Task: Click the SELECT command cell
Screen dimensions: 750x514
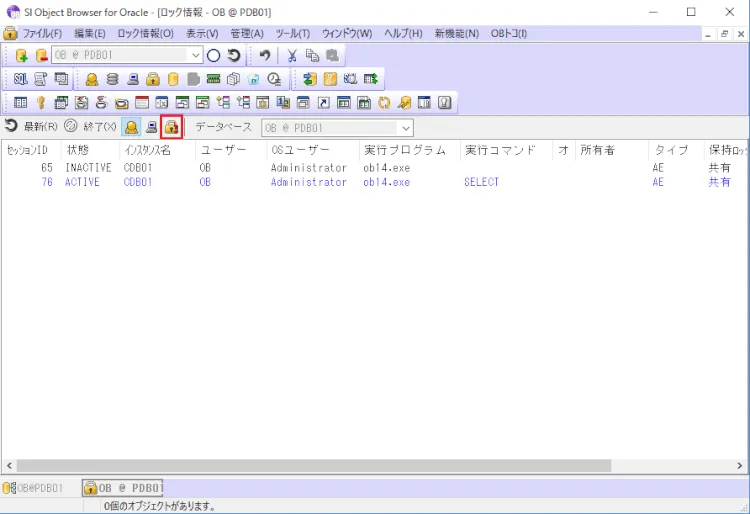Action: coord(481,182)
